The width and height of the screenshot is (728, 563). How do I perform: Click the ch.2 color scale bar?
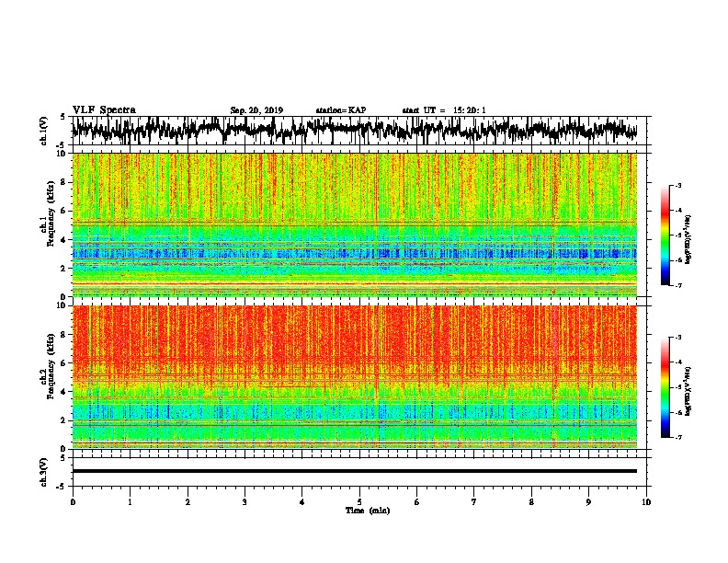click(665, 387)
